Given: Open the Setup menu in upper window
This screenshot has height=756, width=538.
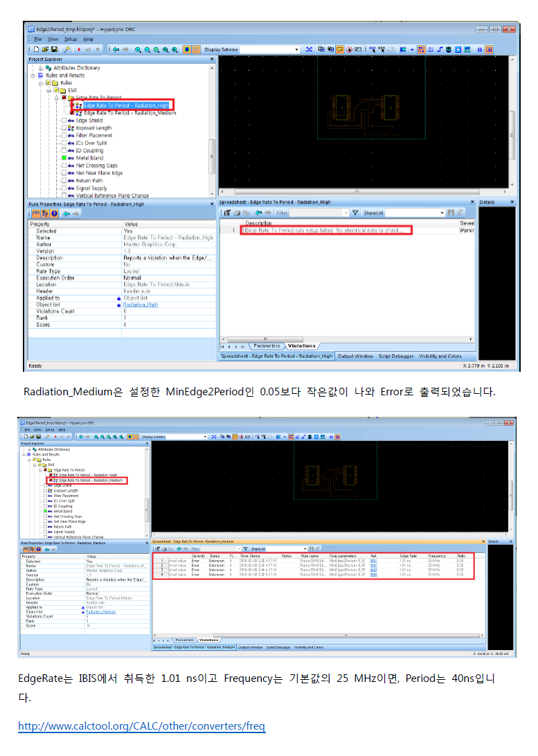Looking at the screenshot, I should coord(71,39).
